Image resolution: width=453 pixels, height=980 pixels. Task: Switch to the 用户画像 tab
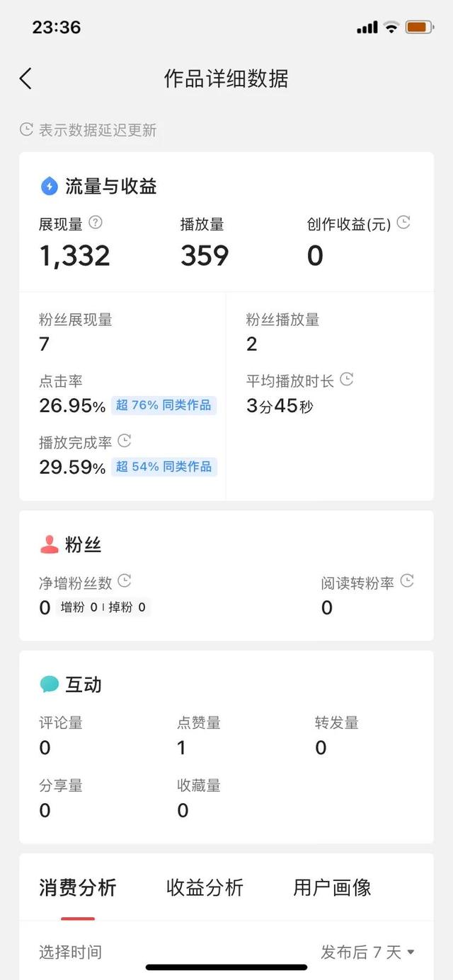point(332,888)
